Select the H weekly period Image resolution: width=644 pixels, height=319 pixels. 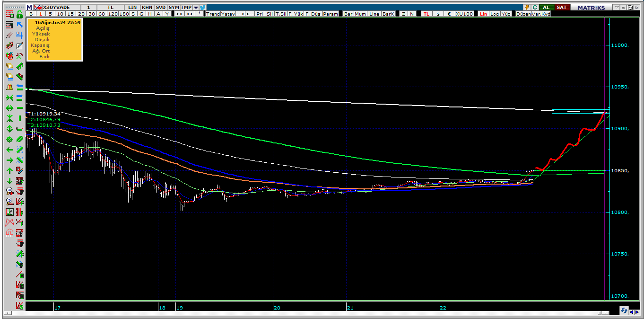coord(150,14)
